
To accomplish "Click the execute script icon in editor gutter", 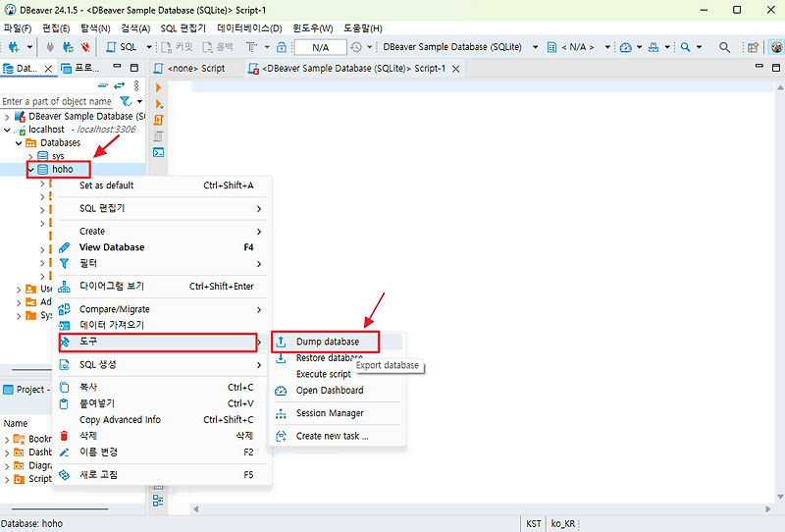I will tap(159, 104).
